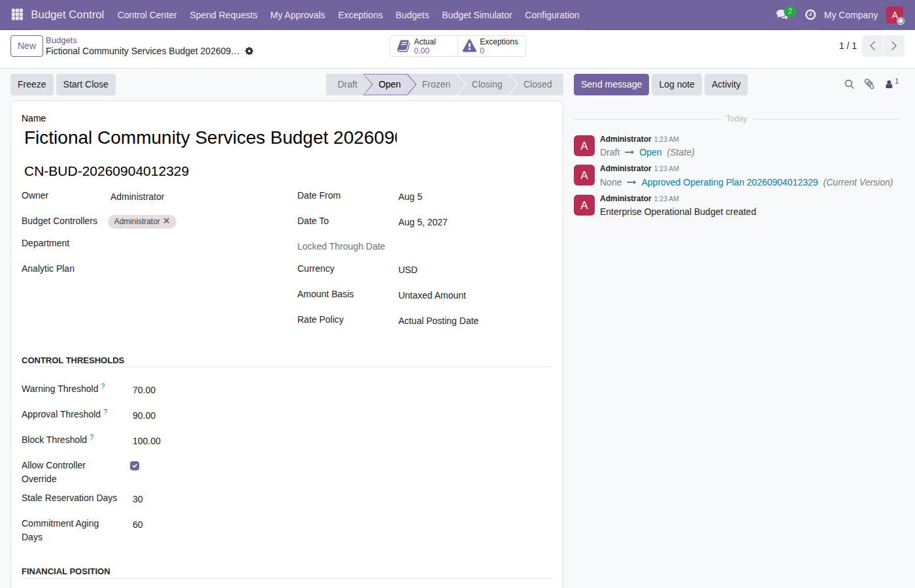Screen dimensions: 915x588
Task: Show the followers list
Action: click(x=891, y=84)
